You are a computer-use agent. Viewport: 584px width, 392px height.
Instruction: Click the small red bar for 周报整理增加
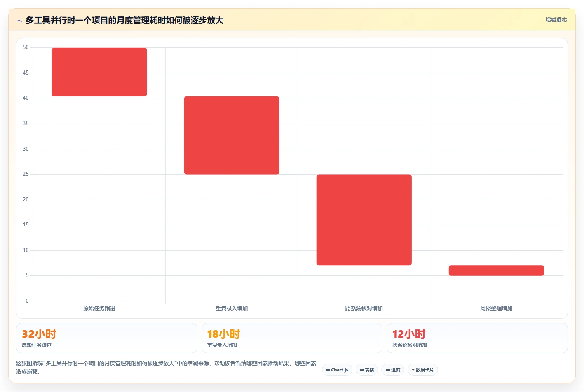[496, 271]
